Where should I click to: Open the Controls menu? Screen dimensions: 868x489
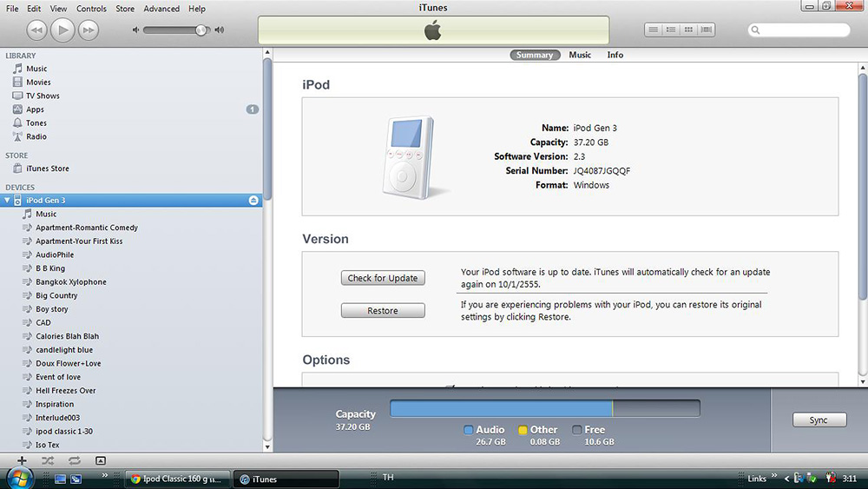[91, 9]
